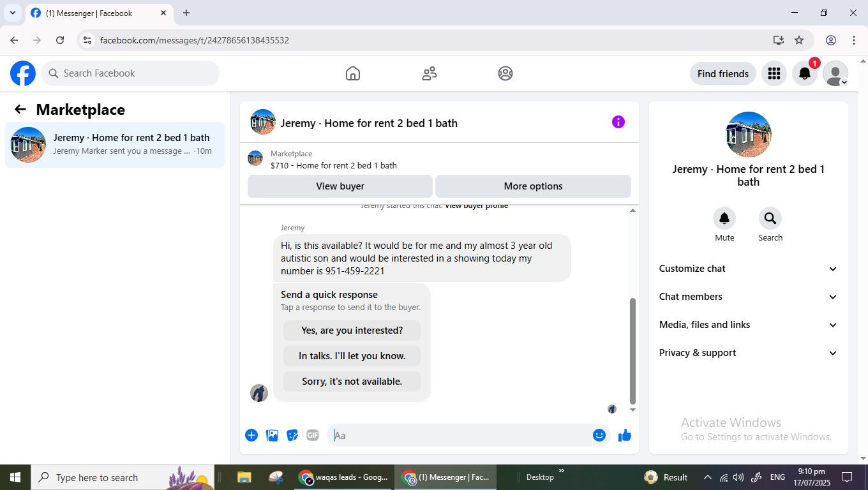This screenshot has height=490, width=868.
Task: Open the Windows Start button
Action: (15, 477)
